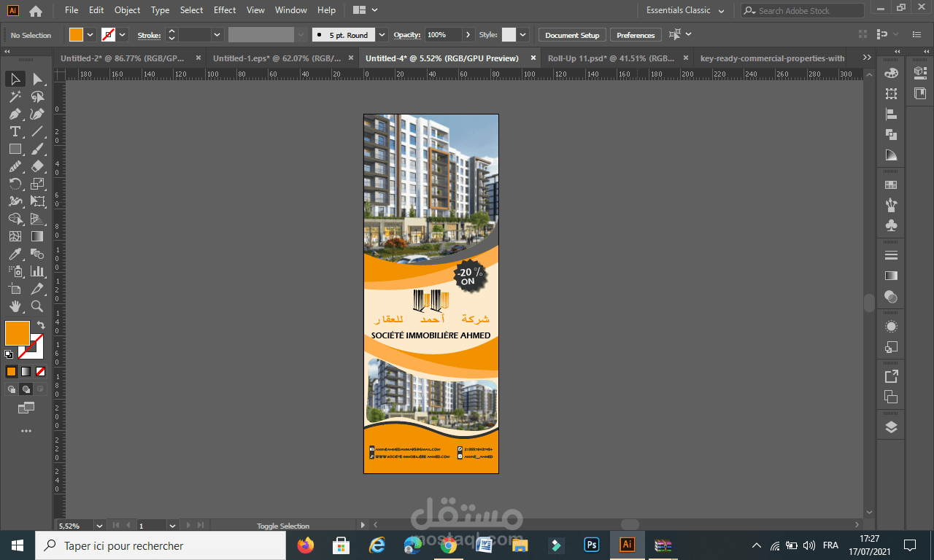This screenshot has height=560, width=934.
Task: Select the Curvature tool
Action: point(38,114)
